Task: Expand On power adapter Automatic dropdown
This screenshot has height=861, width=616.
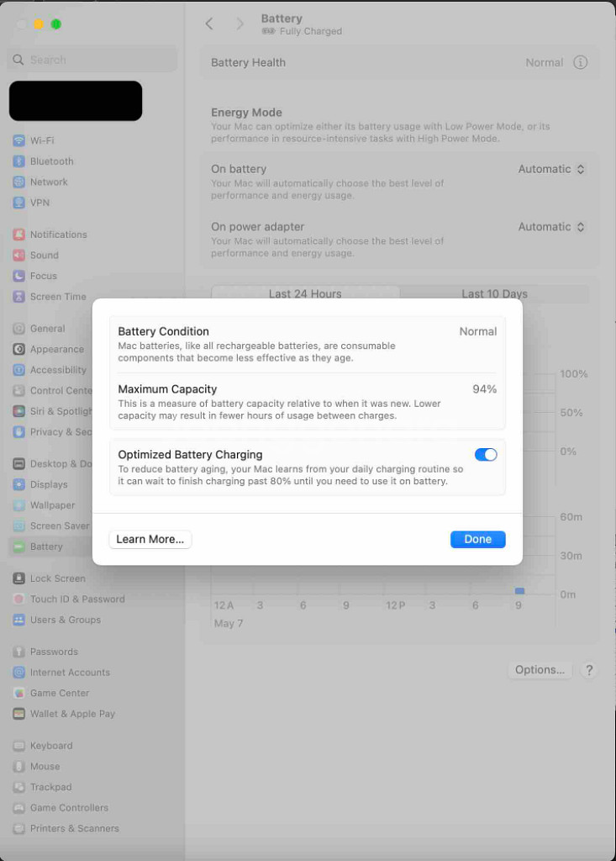Action: pos(551,227)
